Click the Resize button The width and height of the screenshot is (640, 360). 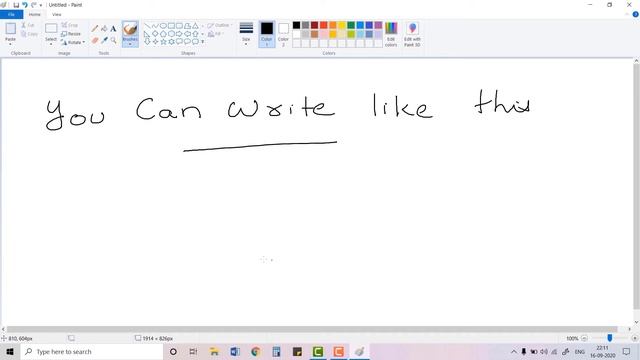pos(71,34)
